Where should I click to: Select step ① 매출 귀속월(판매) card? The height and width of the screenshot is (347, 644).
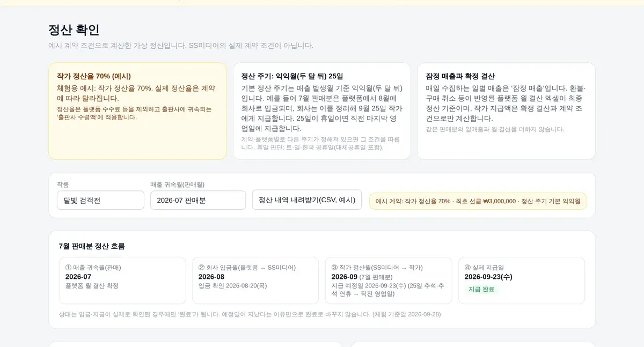pos(122,280)
